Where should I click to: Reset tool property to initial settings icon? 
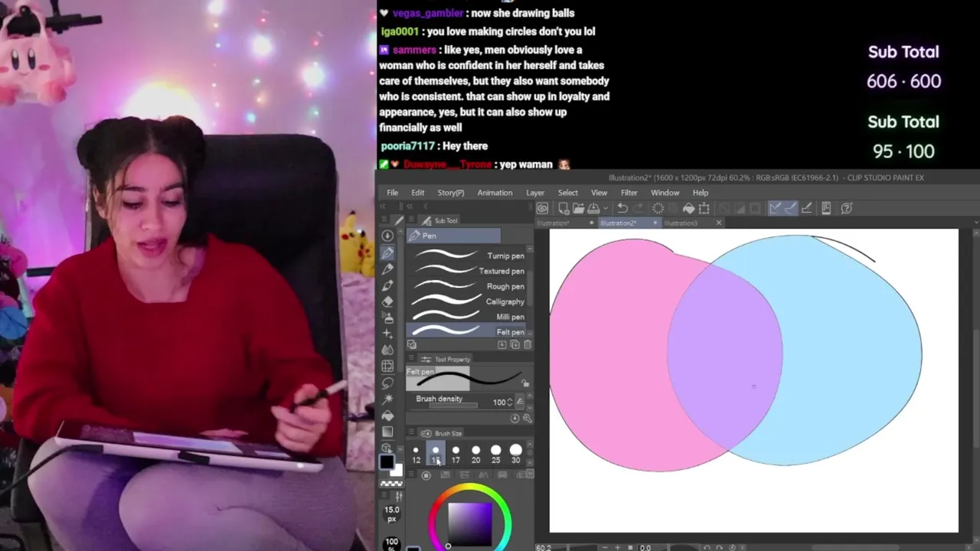click(514, 419)
